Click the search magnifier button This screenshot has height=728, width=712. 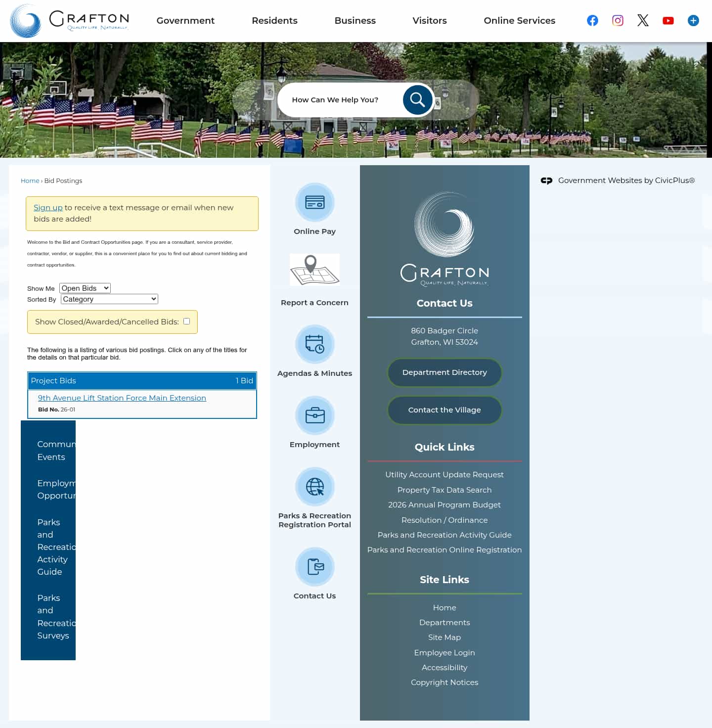pyautogui.click(x=417, y=99)
